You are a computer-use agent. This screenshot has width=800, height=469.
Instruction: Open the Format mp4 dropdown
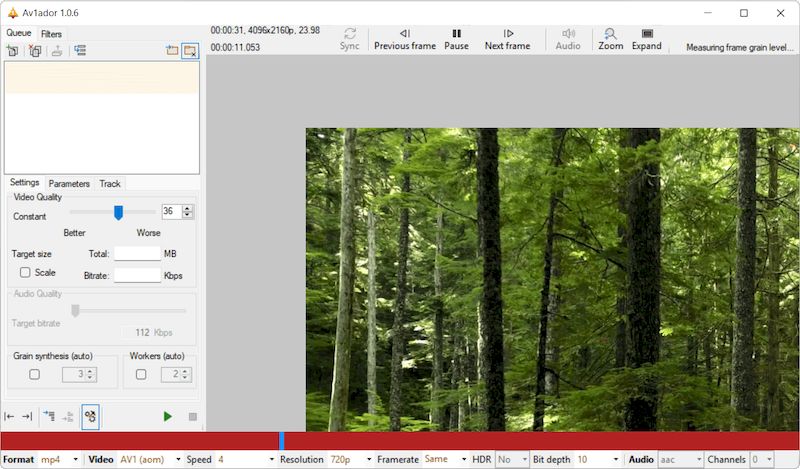(x=60, y=459)
